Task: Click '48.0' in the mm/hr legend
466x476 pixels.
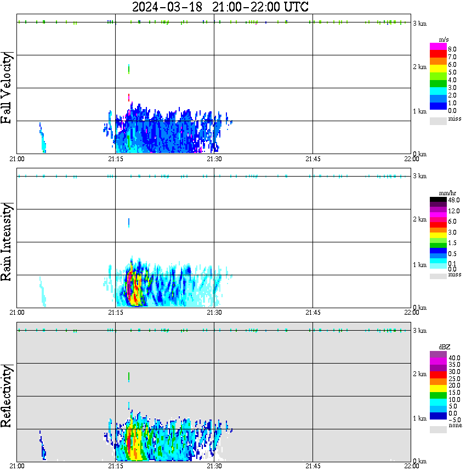Action: coord(453,200)
